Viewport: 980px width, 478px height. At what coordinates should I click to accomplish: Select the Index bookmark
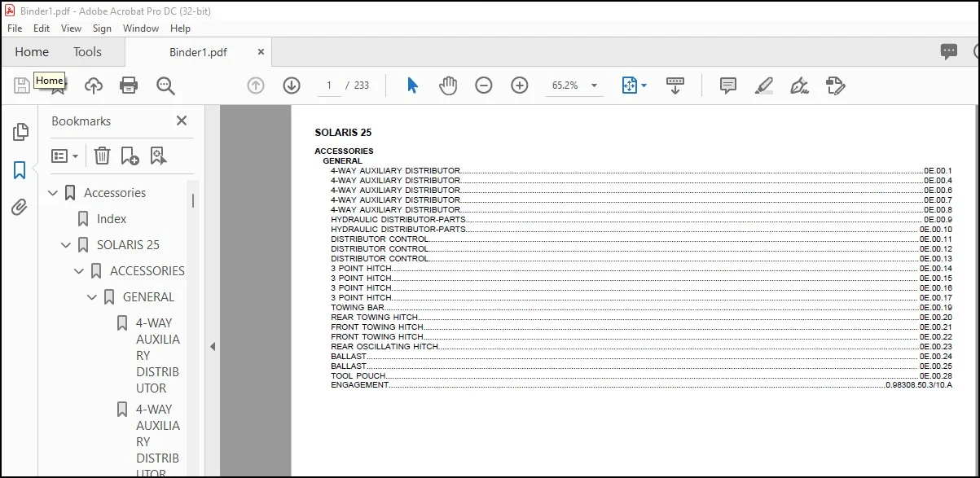[x=112, y=219]
